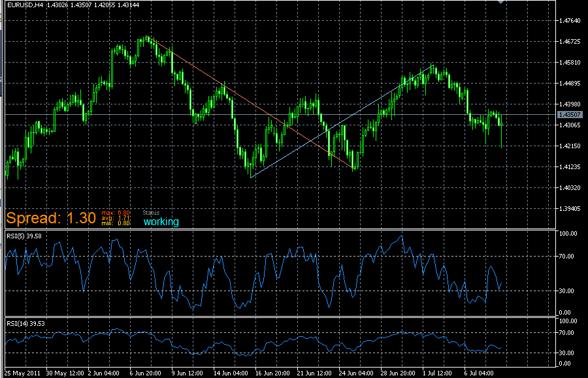The height and width of the screenshot is (378, 588).
Task: Click the 9 Jun 12:00 time label
Action: coord(187,373)
